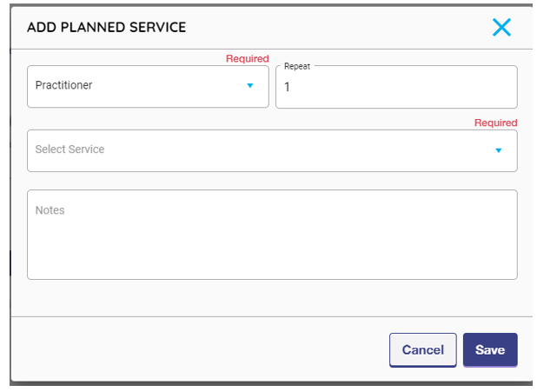
Task: Click the Required label above Select Service
Action: [x=495, y=123]
